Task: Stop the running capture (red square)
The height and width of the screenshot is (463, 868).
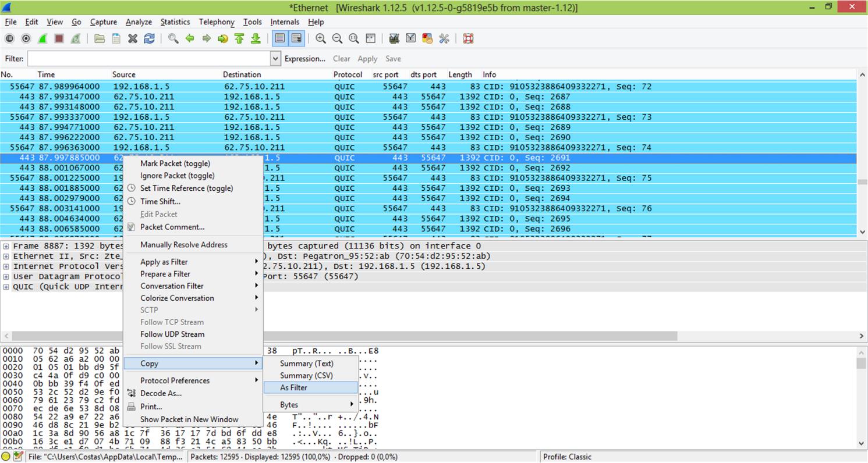Action: point(59,38)
